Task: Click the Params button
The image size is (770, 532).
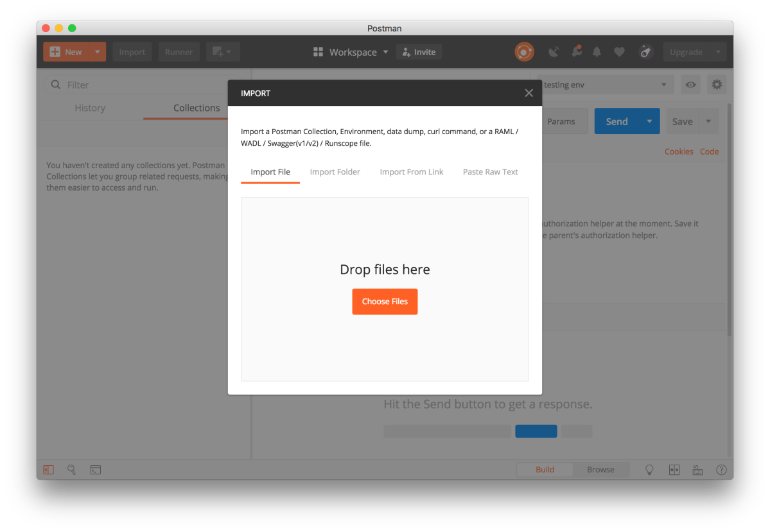Action: [561, 122]
